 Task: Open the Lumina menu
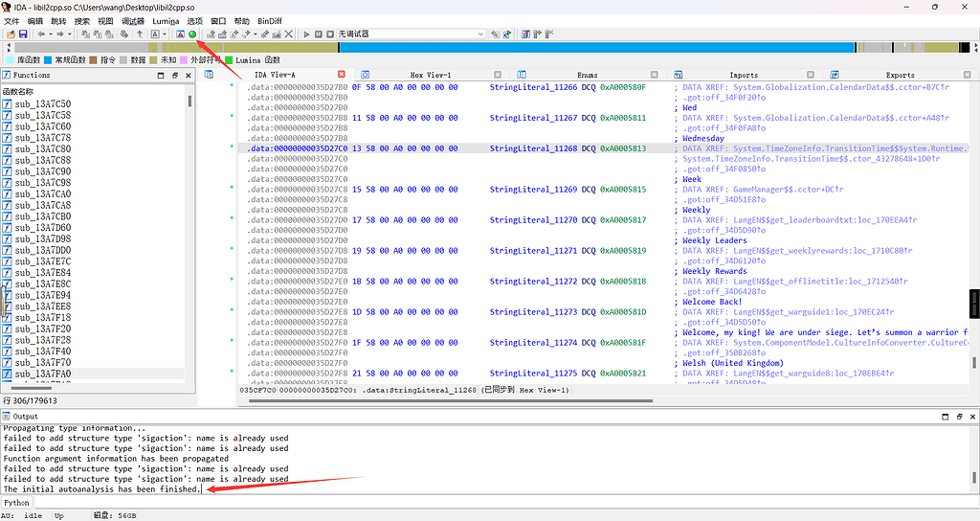[166, 21]
